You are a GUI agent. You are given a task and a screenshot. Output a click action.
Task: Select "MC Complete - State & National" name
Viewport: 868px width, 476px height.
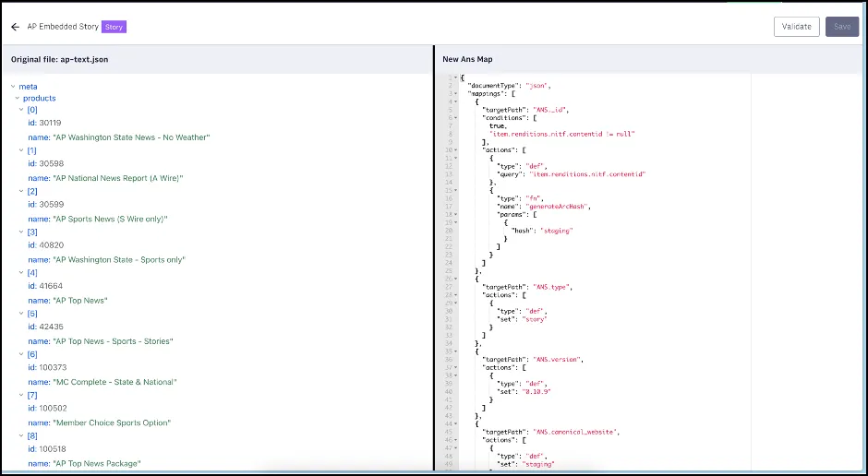click(x=115, y=382)
